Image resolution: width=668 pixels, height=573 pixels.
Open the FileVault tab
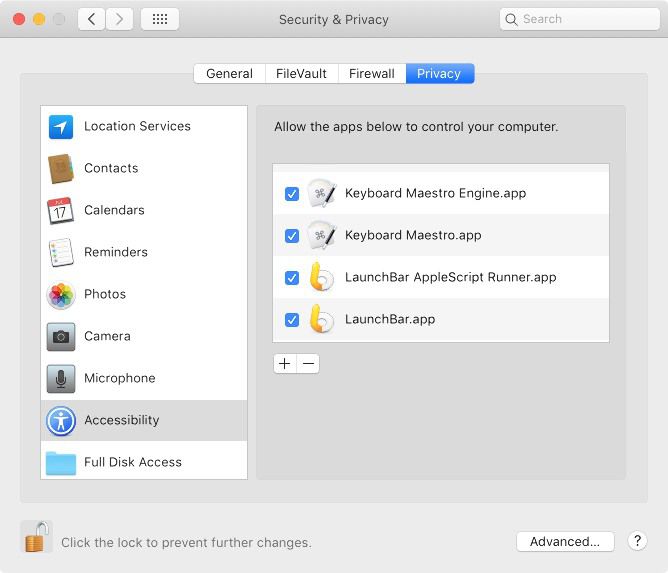click(x=301, y=74)
